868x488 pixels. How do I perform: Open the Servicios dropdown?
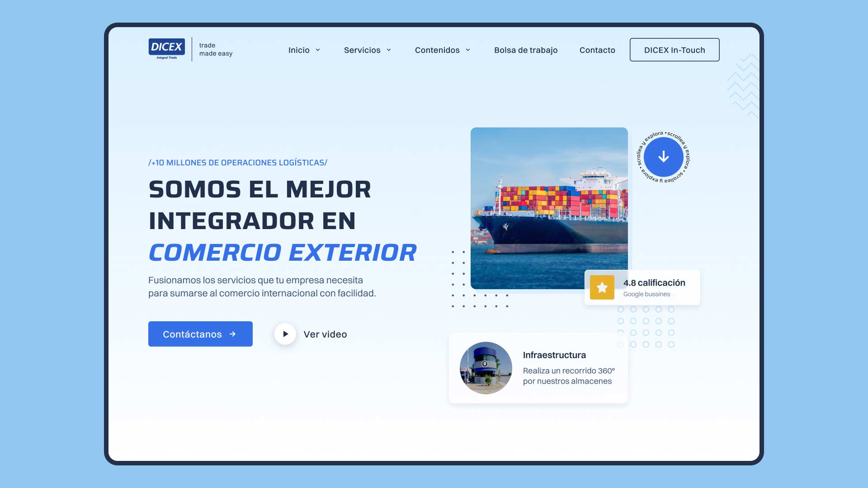pos(388,50)
